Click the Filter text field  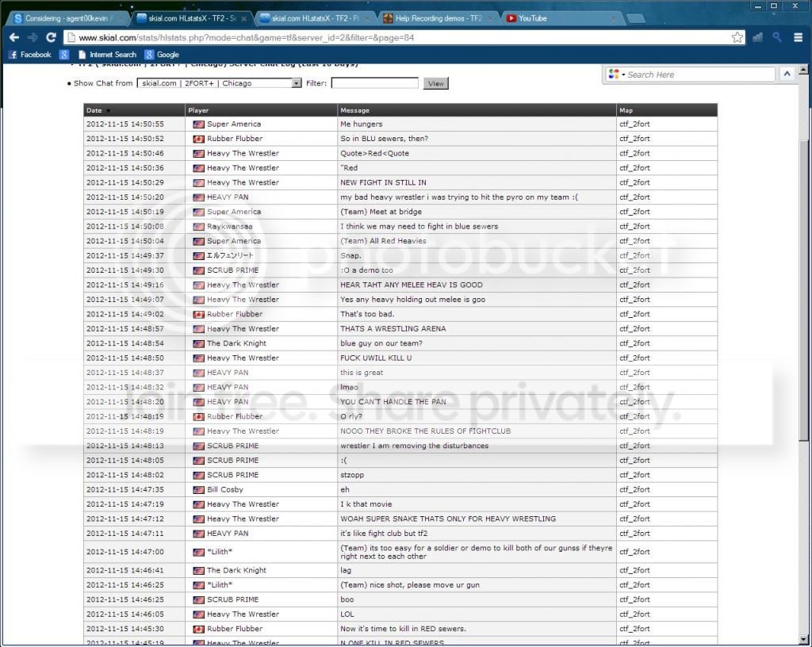374,82
